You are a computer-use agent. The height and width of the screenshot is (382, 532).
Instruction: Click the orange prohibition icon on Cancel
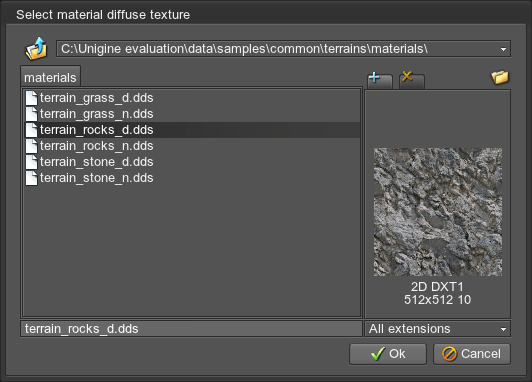[x=449, y=354]
